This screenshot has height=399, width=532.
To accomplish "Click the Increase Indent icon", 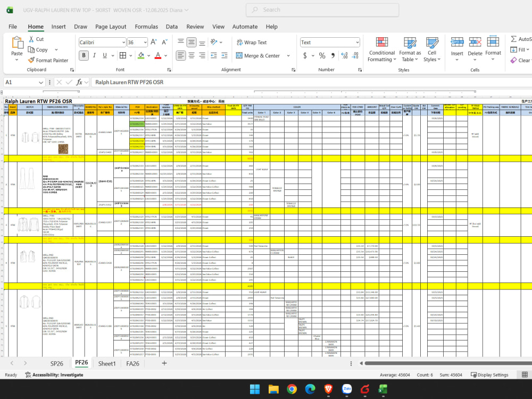I will pos(225,55).
